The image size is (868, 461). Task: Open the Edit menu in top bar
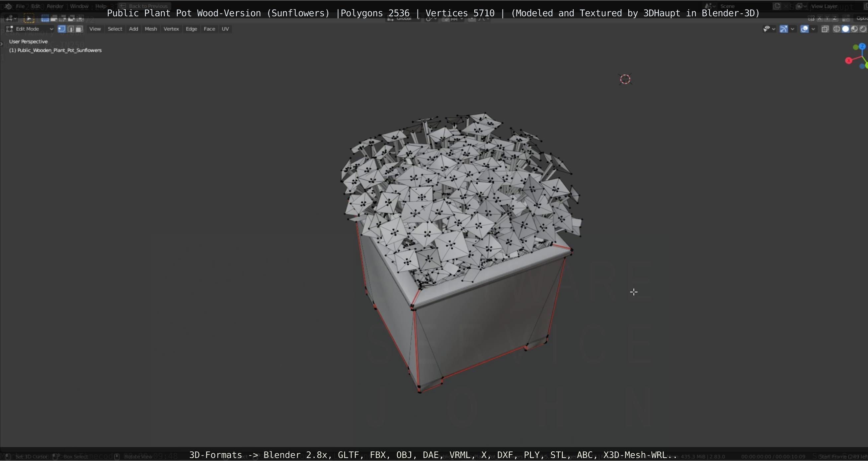point(36,6)
